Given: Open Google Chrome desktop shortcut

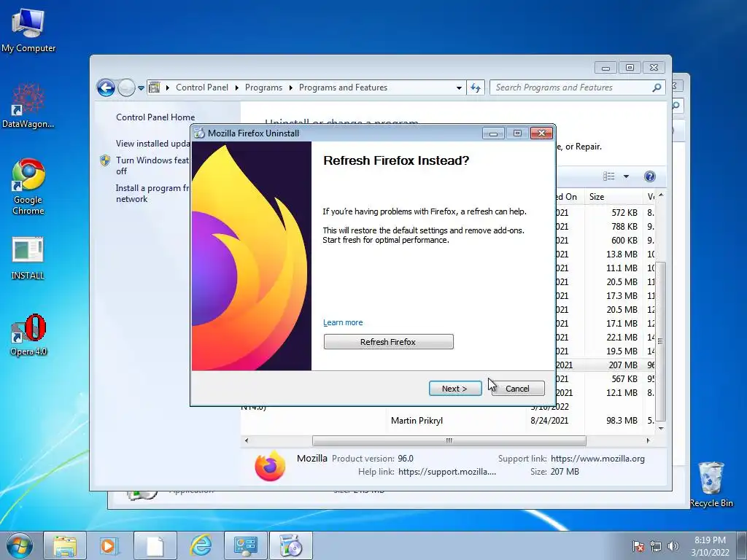Looking at the screenshot, I should pos(28,186).
